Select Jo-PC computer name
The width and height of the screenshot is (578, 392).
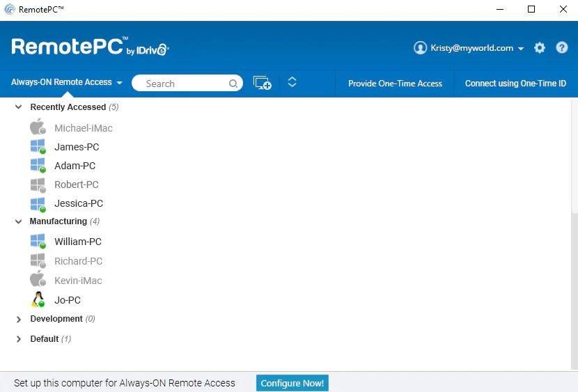tap(67, 300)
